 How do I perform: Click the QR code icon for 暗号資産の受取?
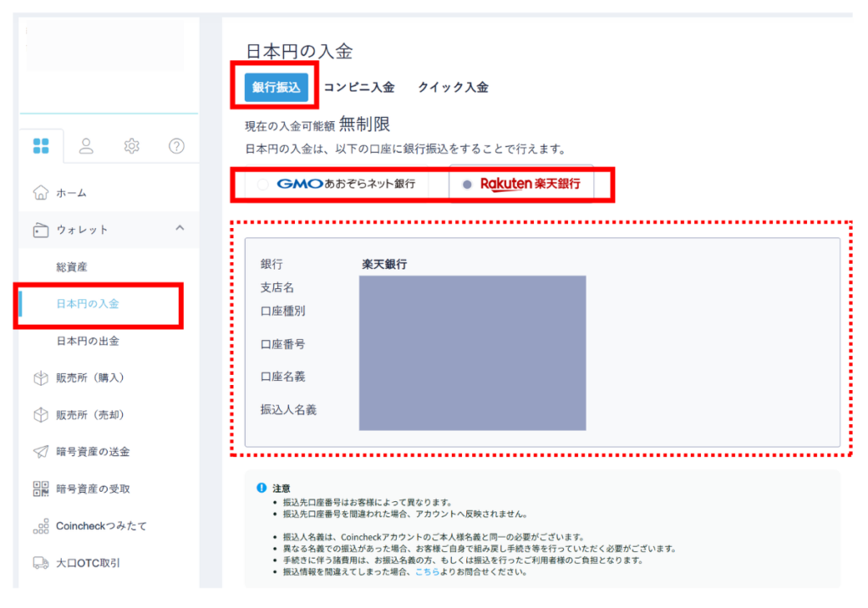40,488
